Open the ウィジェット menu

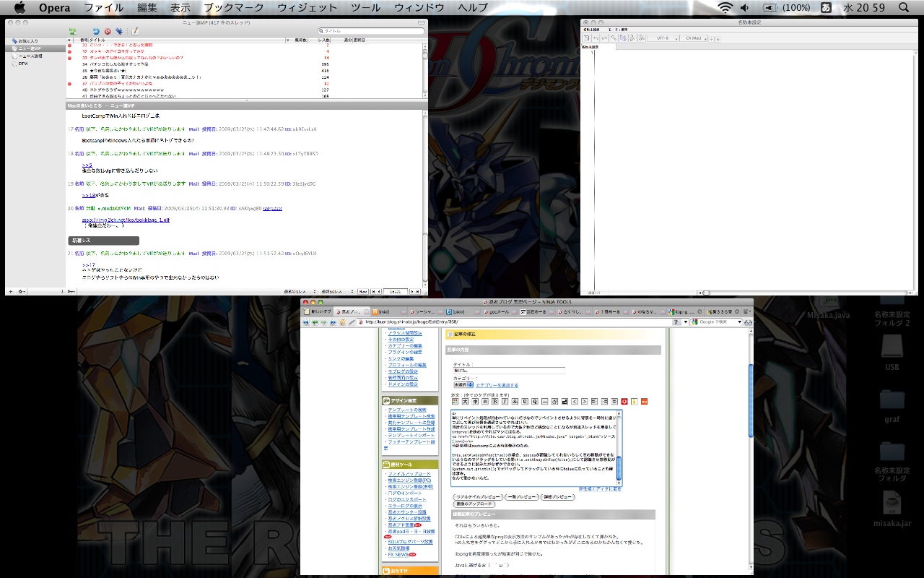(x=308, y=8)
